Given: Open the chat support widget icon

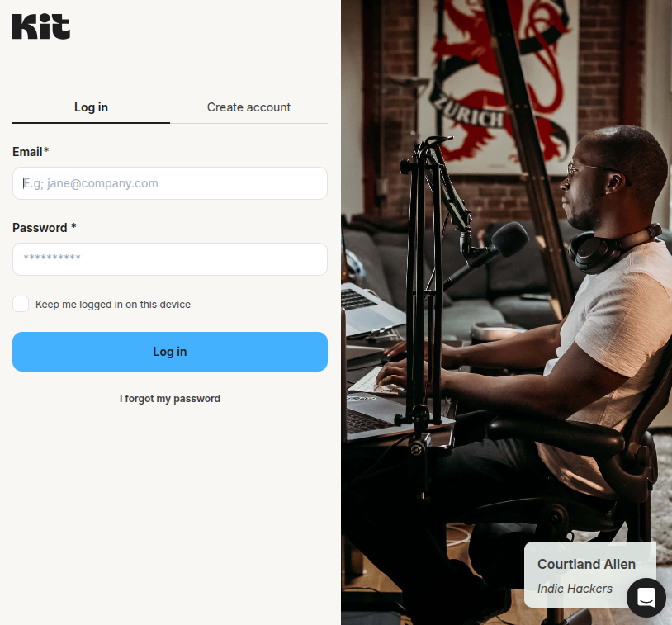Looking at the screenshot, I should point(646,597).
